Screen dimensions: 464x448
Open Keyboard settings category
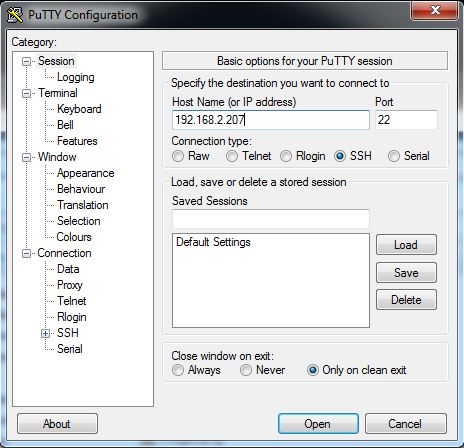tap(79, 109)
